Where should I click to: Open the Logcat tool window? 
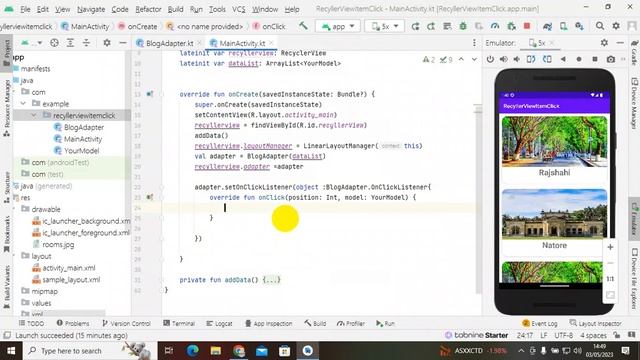point(219,323)
